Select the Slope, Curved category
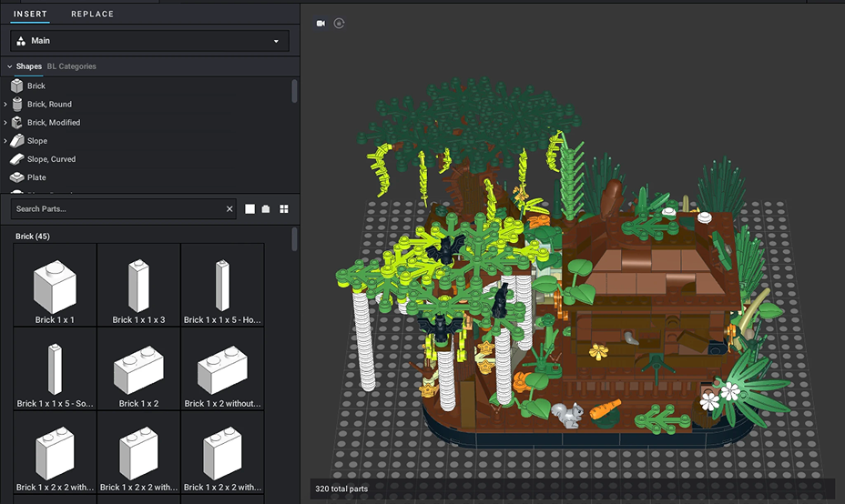 51,159
